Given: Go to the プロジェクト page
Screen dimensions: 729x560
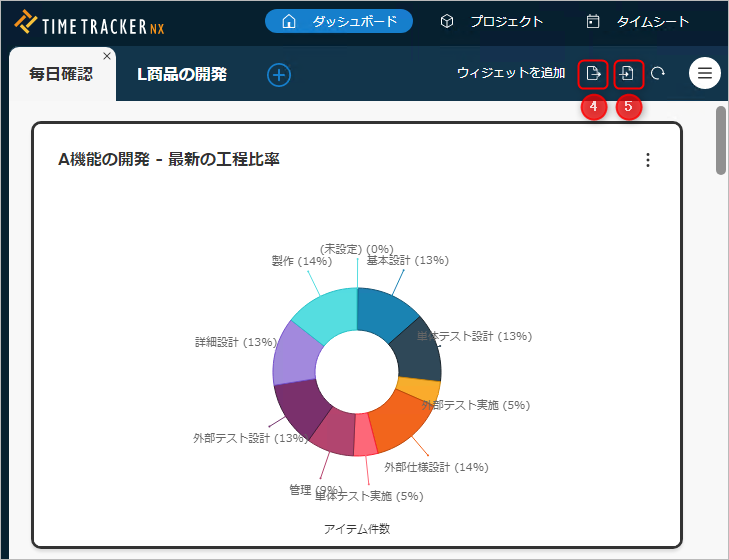Looking at the screenshot, I should [x=492, y=21].
